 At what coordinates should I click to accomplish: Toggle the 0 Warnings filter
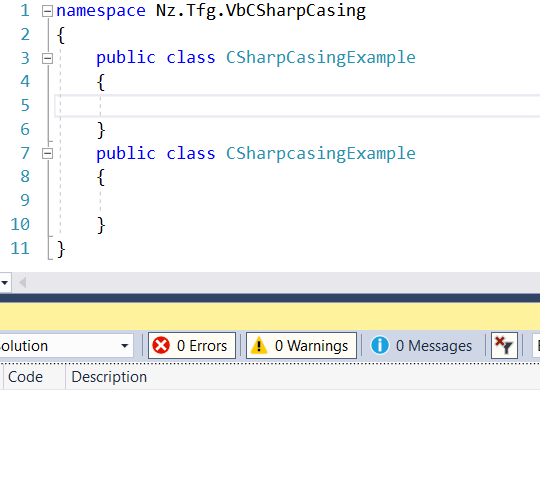[301, 345]
